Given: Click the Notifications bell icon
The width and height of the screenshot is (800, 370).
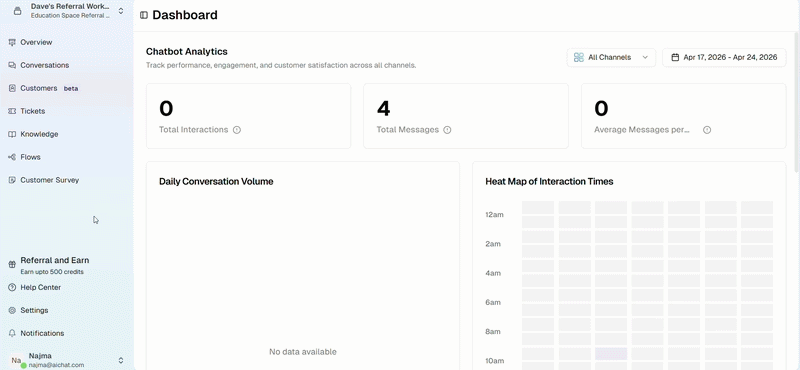Looking at the screenshot, I should tap(12, 333).
